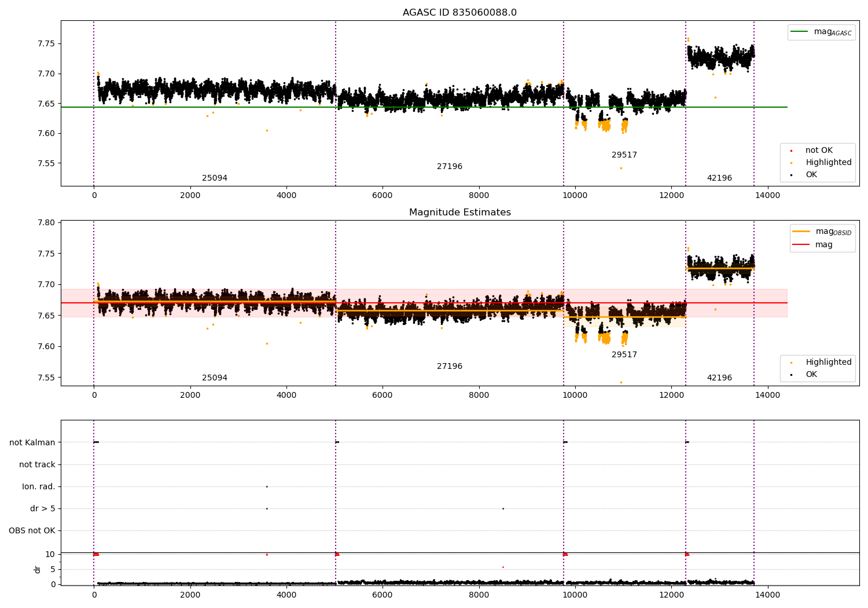Viewport: 868px width, 608px height.
Task: Click the 7.60 y-tick in top plot
Action: coord(46,134)
